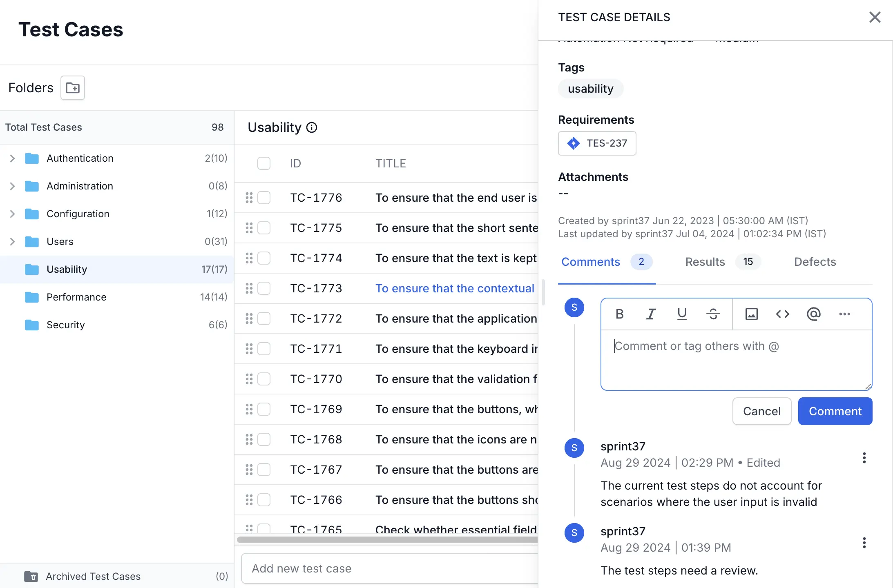
Task: Create a new folder with folder-plus icon
Action: (x=73, y=88)
